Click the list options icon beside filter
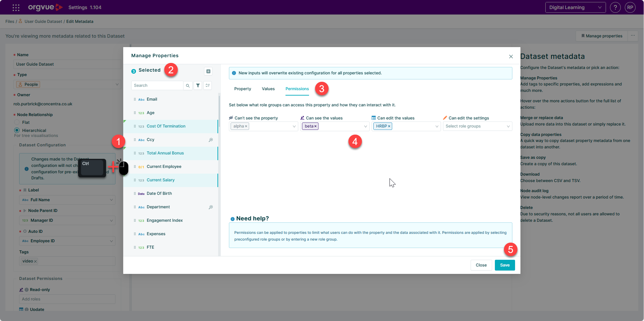Image resolution: width=644 pixels, height=321 pixels. coord(208,85)
